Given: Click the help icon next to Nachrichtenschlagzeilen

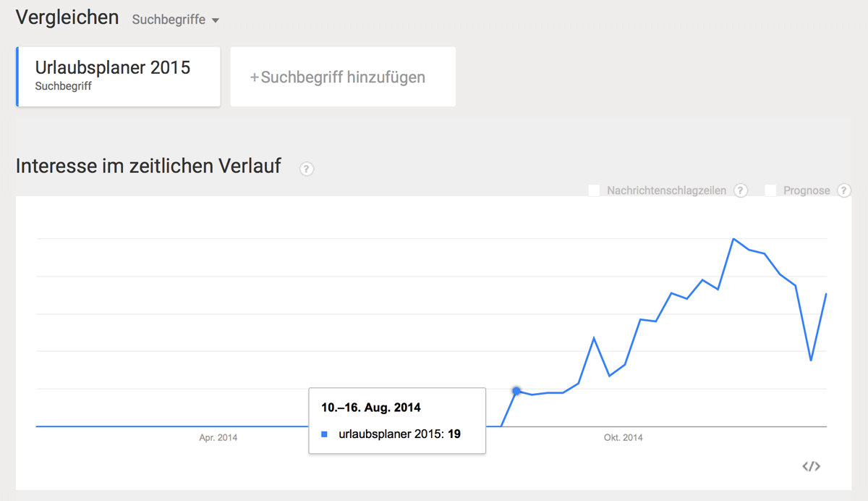Looking at the screenshot, I should [741, 190].
